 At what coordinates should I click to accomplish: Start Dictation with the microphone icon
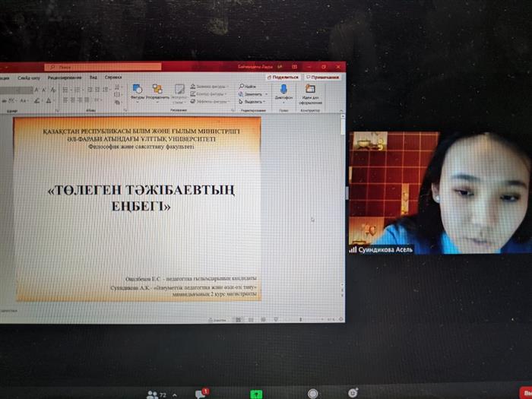pyautogui.click(x=283, y=90)
